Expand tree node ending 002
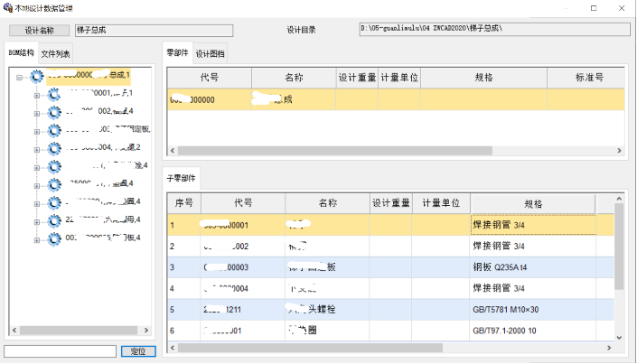Image resolution: width=637 pixels, height=364 pixels. point(37,113)
